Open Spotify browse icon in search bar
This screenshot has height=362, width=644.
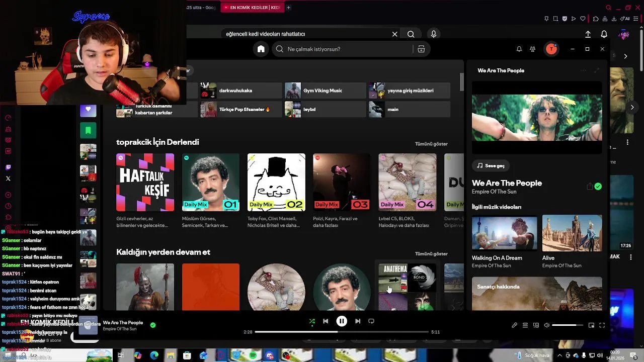(421, 49)
